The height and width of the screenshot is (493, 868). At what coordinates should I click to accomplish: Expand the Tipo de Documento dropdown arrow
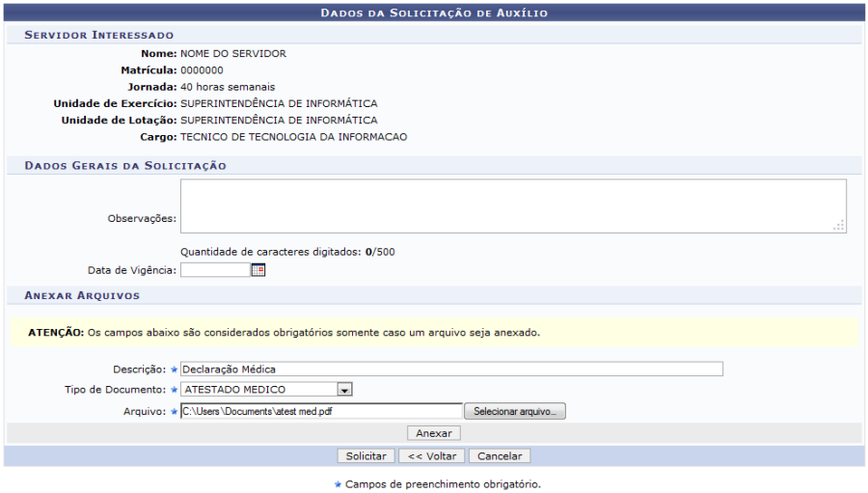pyautogui.click(x=344, y=390)
